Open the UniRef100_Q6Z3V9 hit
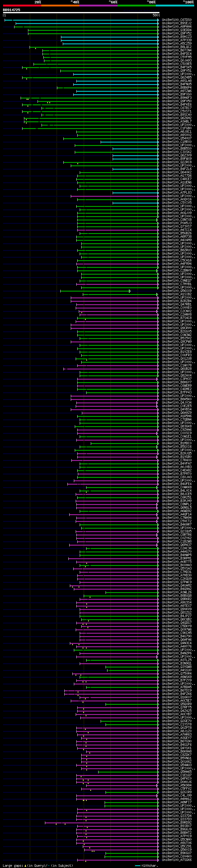The width and height of the screenshot is (197, 868). pos(177,155)
